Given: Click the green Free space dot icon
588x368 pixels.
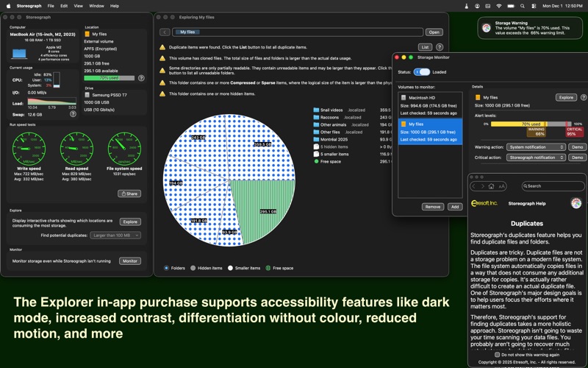Looking at the screenshot, I should click(x=316, y=161).
